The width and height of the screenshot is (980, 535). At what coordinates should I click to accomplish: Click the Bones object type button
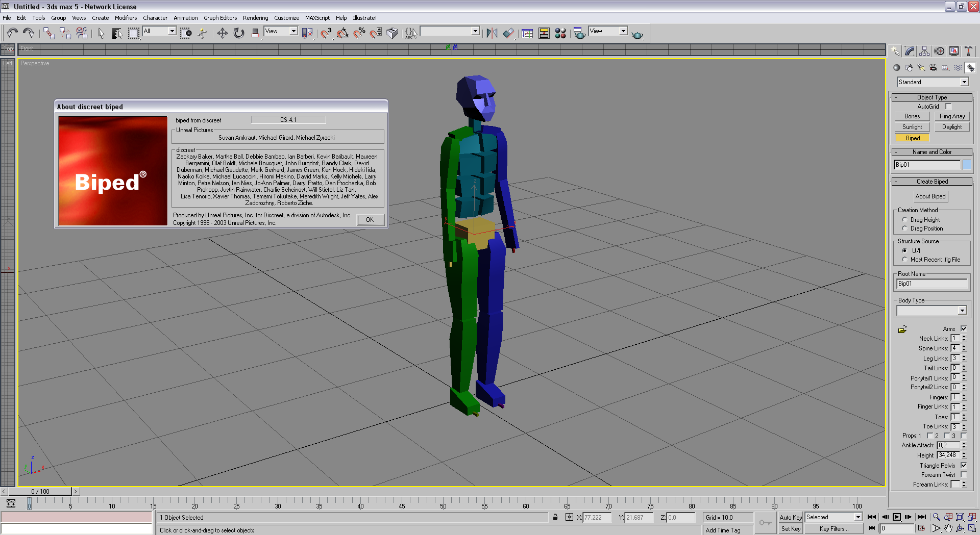(x=912, y=117)
